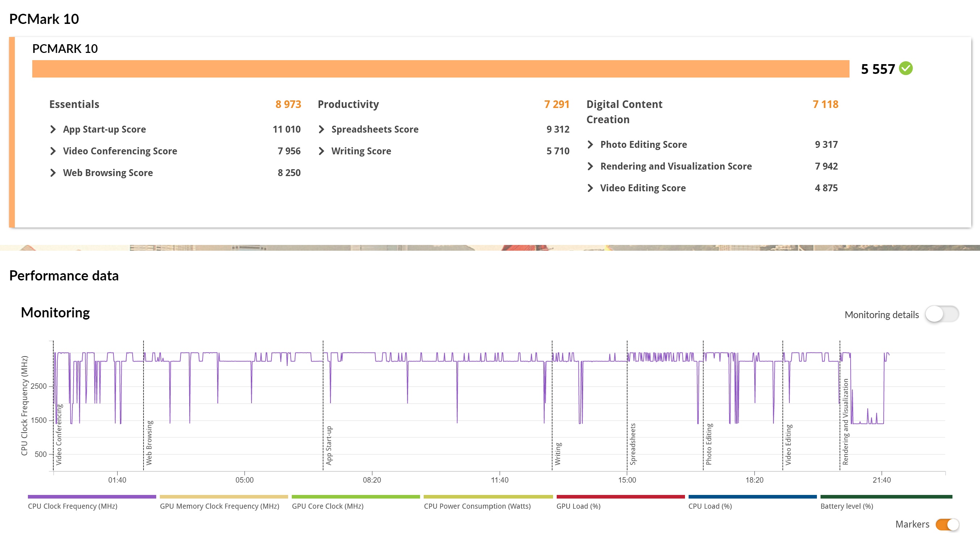Turn off the Markers toggle
The height and width of the screenshot is (550, 980).
tap(947, 525)
